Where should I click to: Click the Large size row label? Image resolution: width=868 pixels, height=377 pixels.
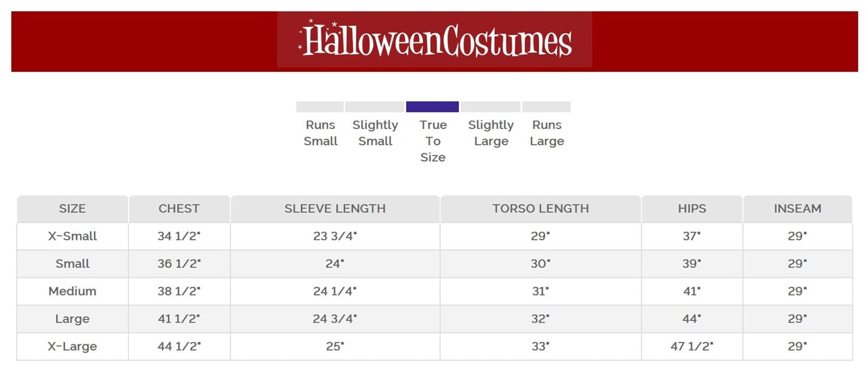pyautogui.click(x=72, y=319)
